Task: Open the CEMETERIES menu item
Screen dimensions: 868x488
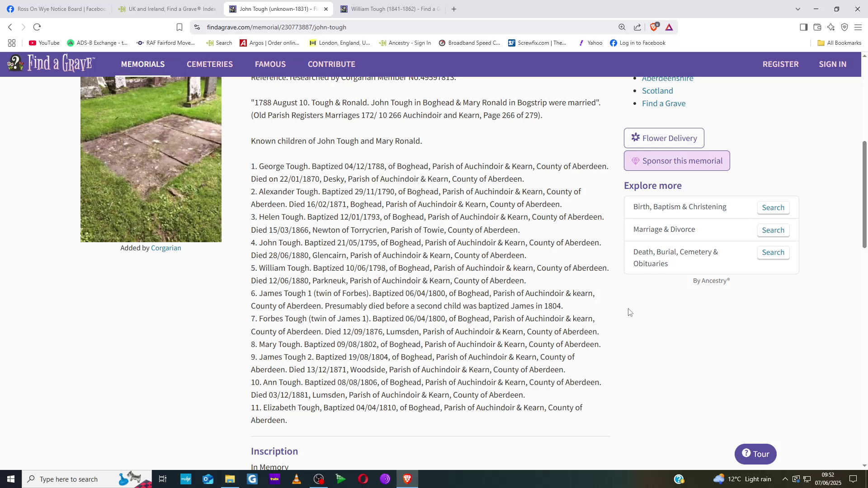Action: 210,64
